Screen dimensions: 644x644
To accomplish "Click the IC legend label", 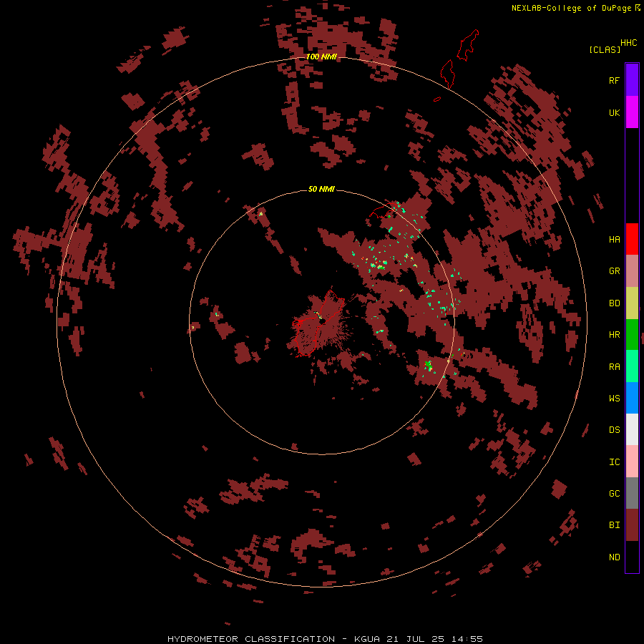I will pyautogui.click(x=614, y=462).
